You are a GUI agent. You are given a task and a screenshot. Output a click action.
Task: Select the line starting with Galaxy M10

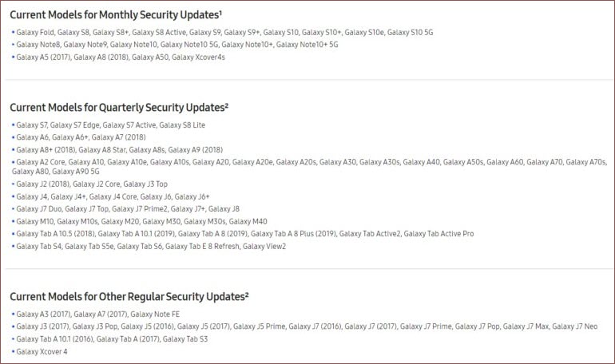(x=141, y=221)
